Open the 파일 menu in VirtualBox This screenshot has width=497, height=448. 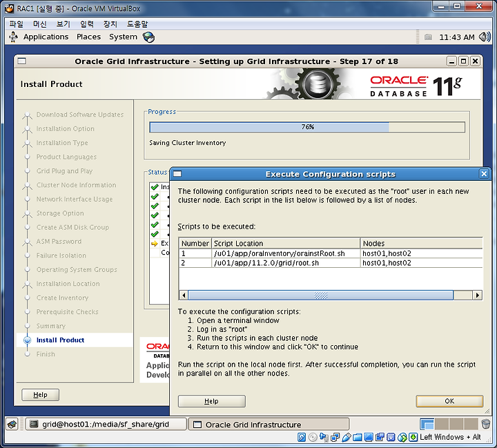point(16,23)
